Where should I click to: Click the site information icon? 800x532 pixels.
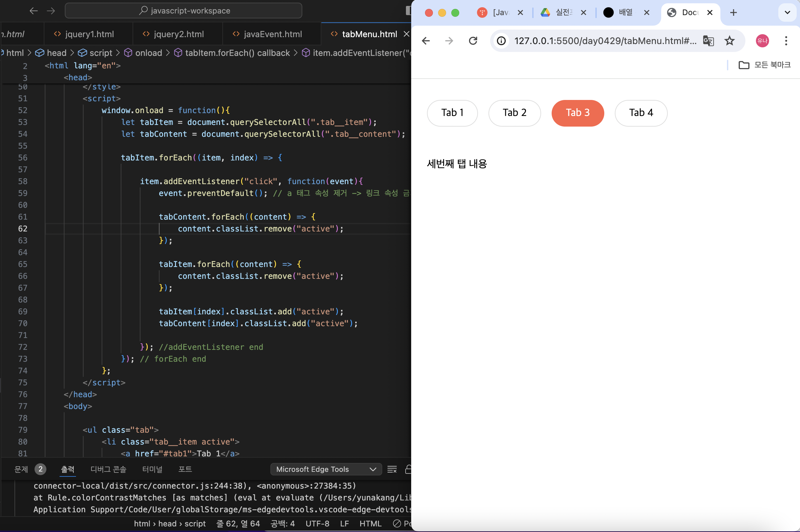point(501,41)
